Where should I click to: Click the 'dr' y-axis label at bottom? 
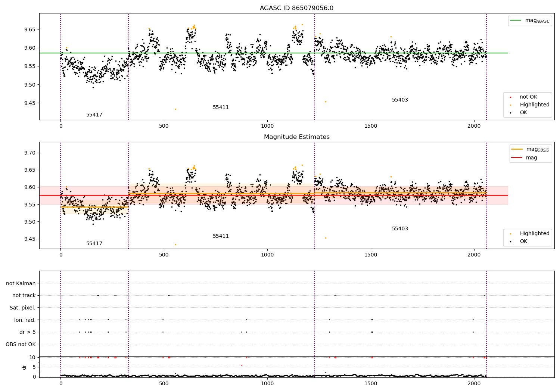click(x=24, y=367)
